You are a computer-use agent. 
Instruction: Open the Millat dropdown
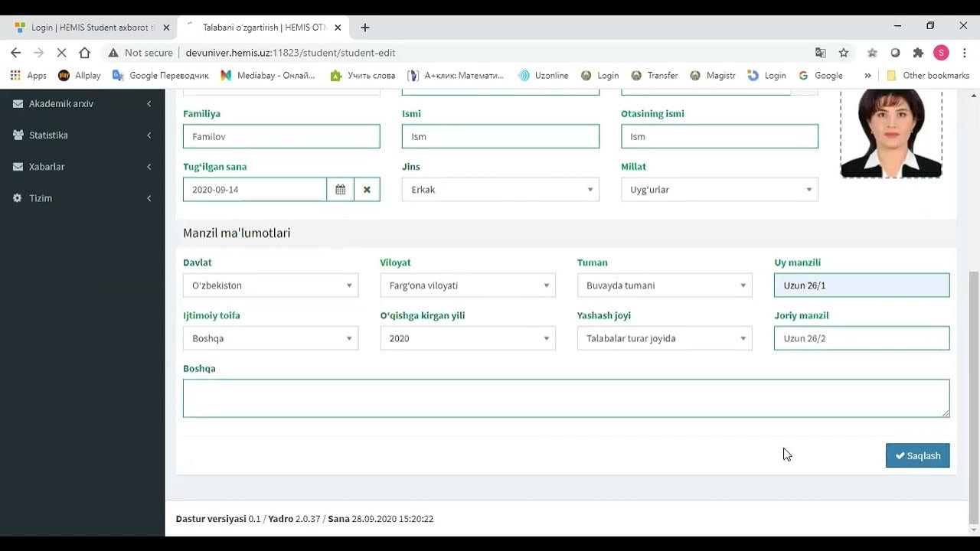pos(720,190)
